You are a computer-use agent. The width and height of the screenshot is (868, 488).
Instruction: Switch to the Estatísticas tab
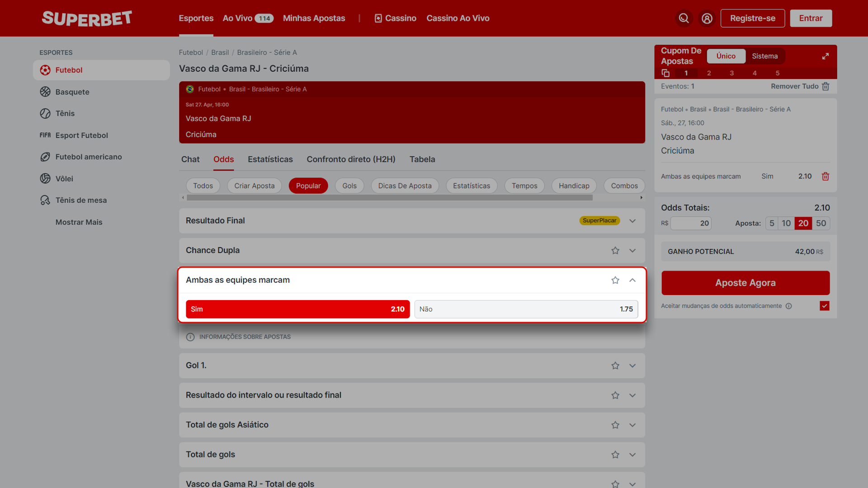(270, 159)
